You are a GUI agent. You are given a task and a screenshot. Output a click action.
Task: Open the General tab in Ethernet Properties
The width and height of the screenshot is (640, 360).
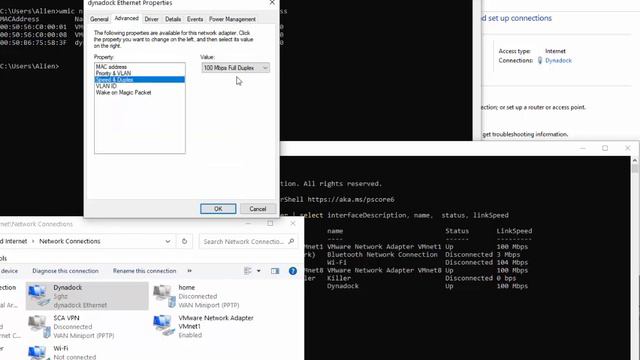99,19
